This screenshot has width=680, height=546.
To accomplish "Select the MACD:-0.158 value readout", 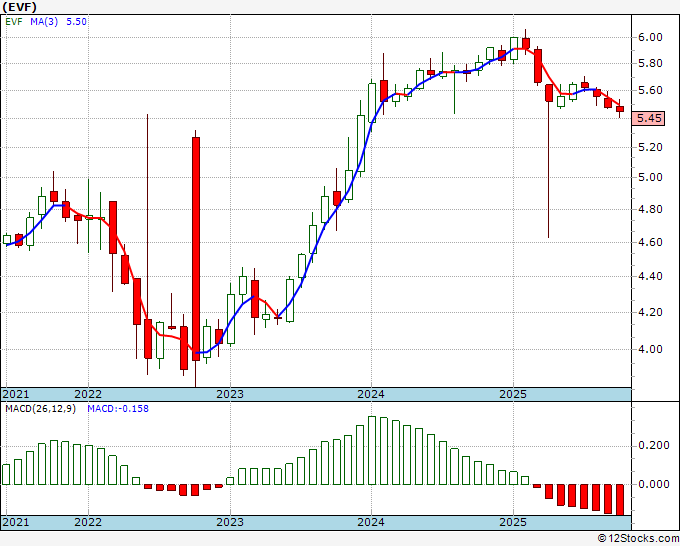I will coord(118,409).
